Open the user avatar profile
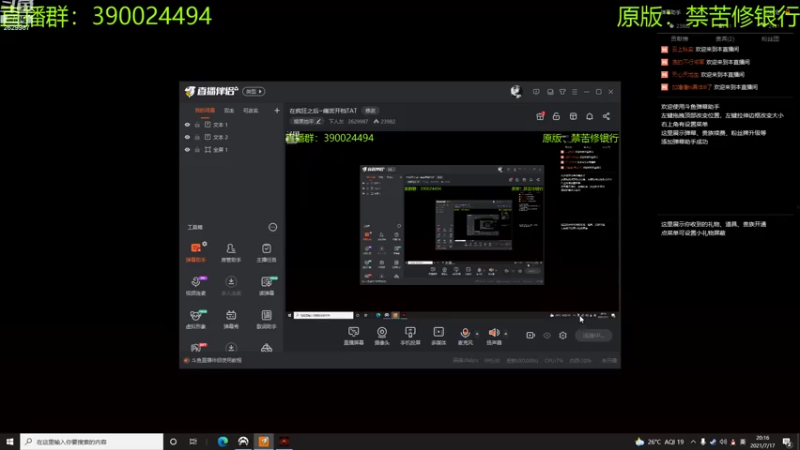 (516, 91)
